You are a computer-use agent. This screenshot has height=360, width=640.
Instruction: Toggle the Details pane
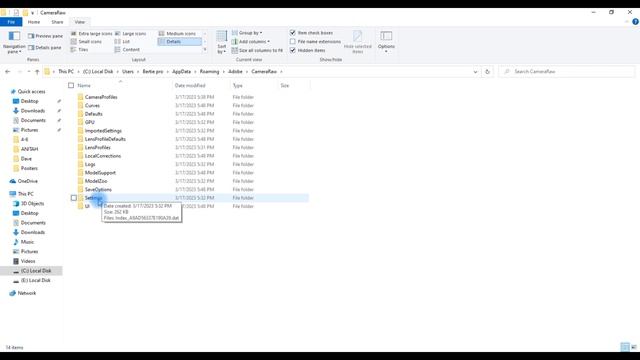[44, 48]
